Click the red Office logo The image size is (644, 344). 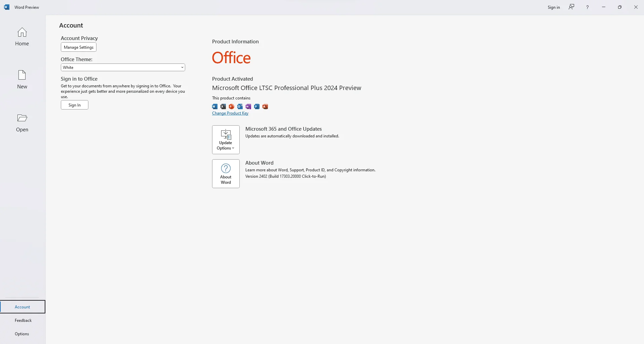[x=231, y=58]
